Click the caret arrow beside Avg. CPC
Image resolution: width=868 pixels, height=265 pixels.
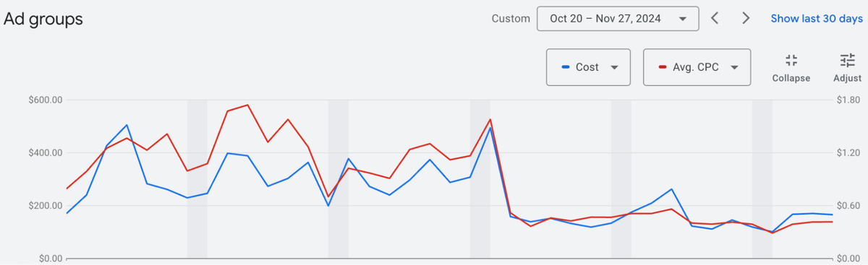[734, 67]
